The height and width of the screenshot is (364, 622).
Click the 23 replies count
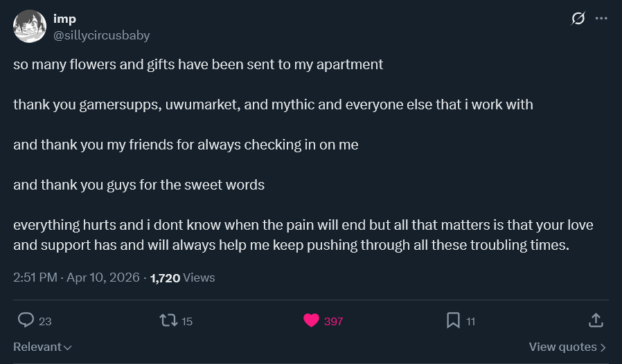coord(46,321)
